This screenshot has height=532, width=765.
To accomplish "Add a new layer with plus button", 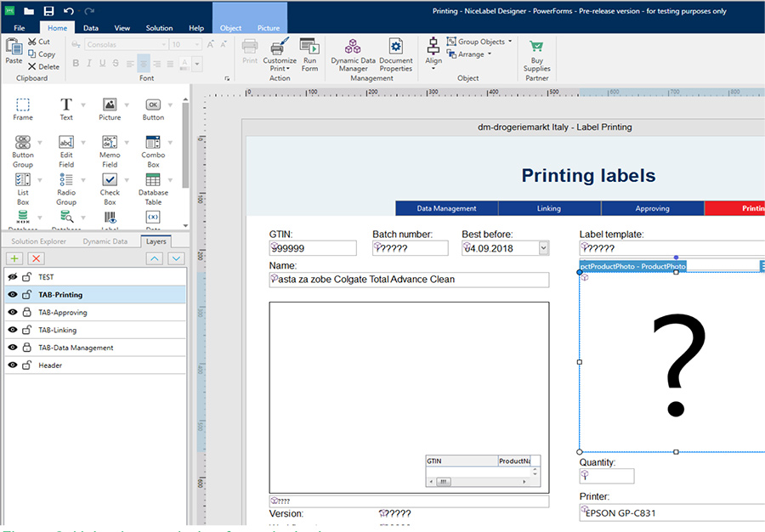I will 14,258.
